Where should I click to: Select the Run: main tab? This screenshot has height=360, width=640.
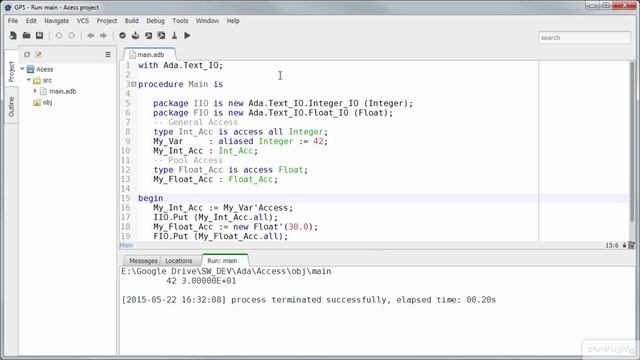point(225,260)
